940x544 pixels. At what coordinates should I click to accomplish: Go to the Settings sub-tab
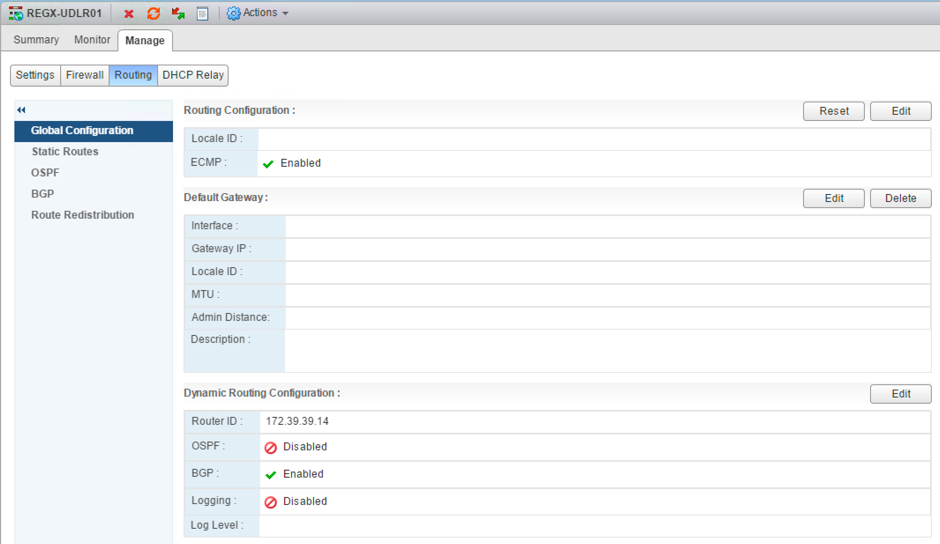point(35,75)
